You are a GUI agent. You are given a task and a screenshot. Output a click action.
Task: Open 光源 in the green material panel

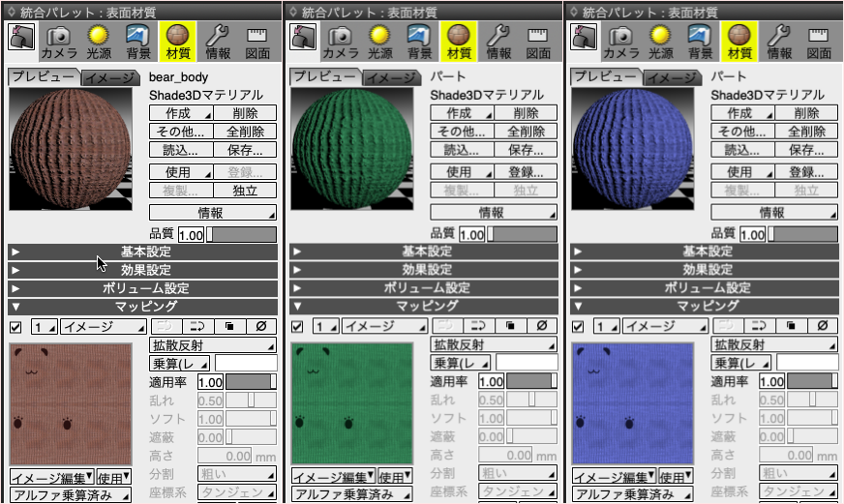pos(380,42)
